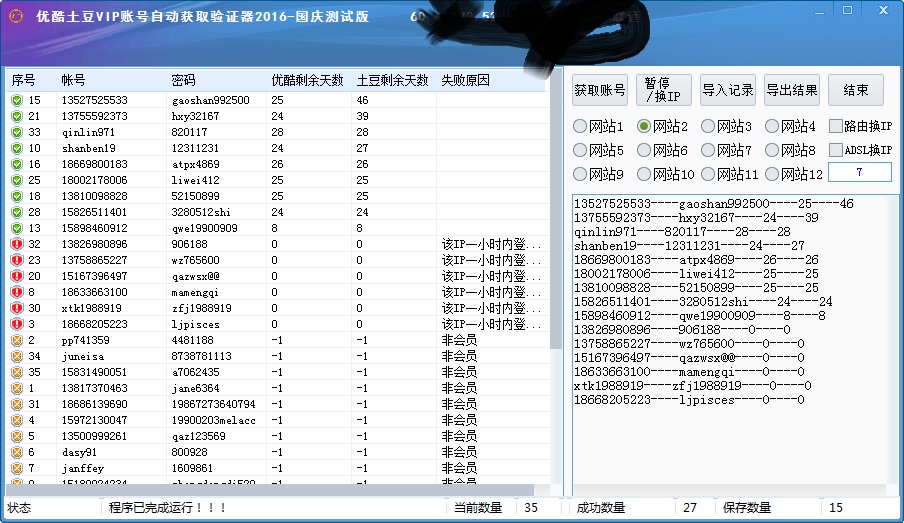904x523 pixels.
Task: Enable the ADSL换IP checkbox
Action: (835, 150)
